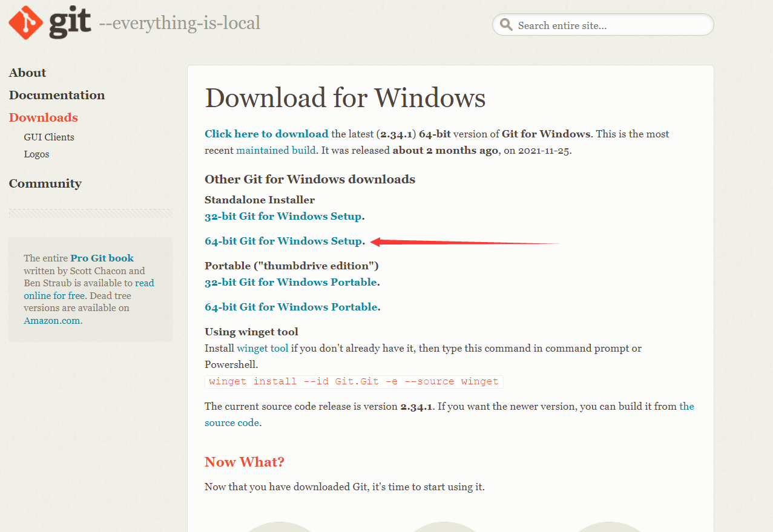Download 64-bit Git for Windows Portable
This screenshot has height=532, width=773.
pyautogui.click(x=291, y=307)
